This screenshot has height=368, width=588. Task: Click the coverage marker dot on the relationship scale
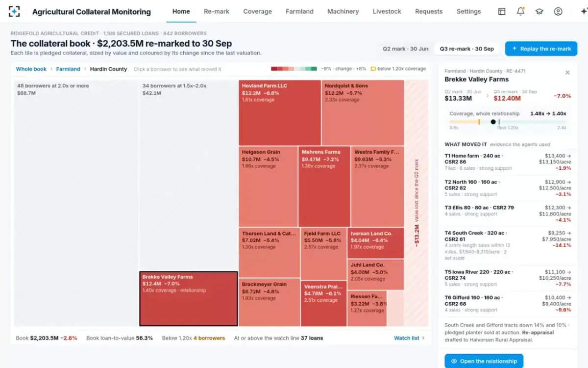(493, 122)
